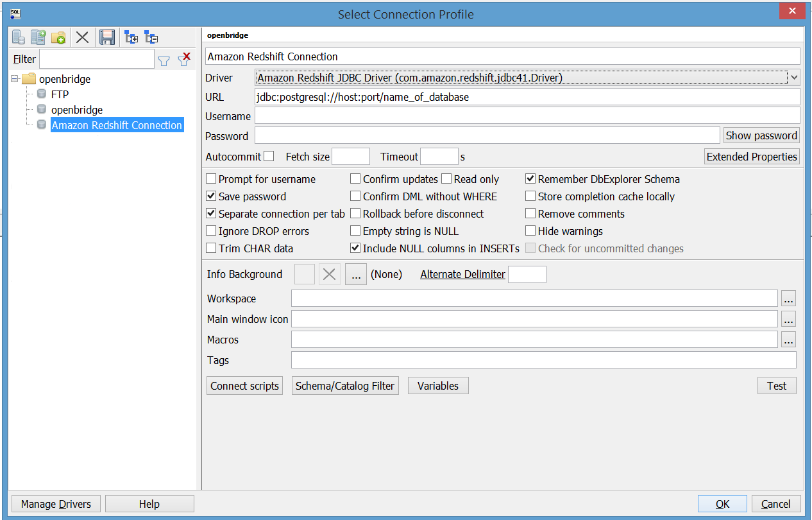Screen dimensions: 812x520
Task: Save profiles with floppy disk icon
Action: tap(107, 37)
